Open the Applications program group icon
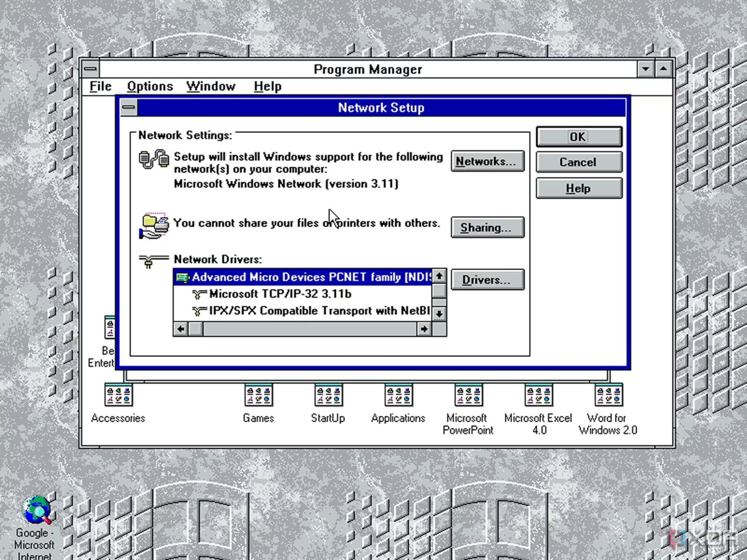 tap(398, 395)
